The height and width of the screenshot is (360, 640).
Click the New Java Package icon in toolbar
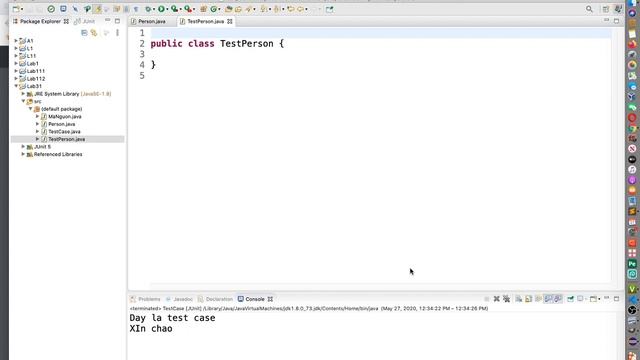[x=203, y=9]
